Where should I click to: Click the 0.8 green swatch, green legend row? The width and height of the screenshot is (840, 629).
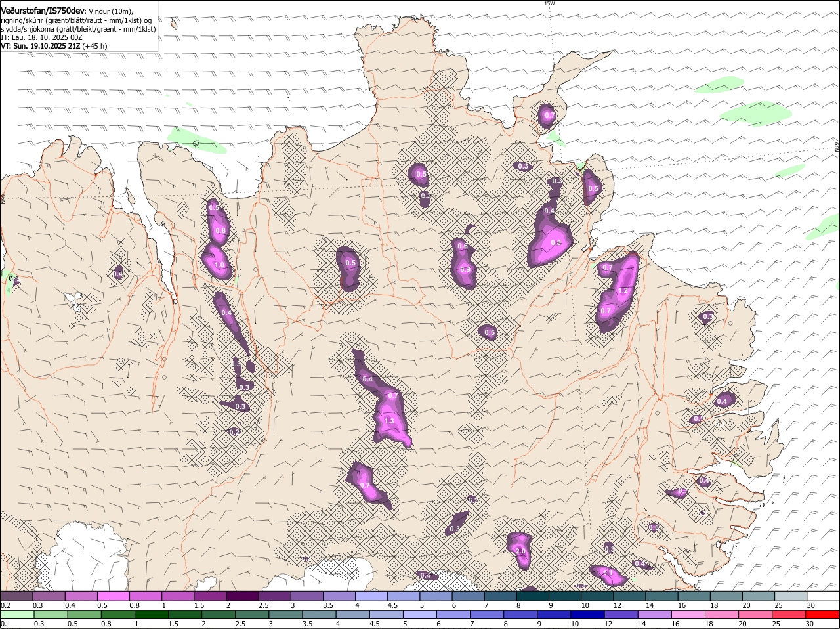[117, 615]
